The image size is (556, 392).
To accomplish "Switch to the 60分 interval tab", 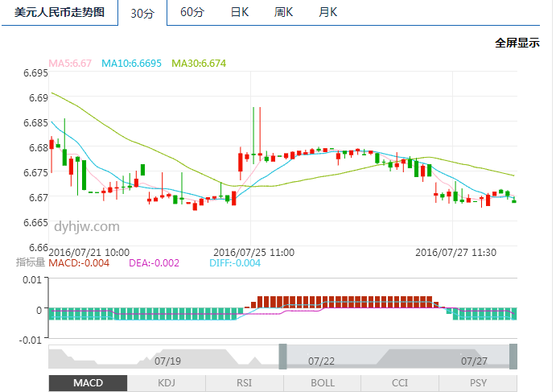I will click(192, 12).
